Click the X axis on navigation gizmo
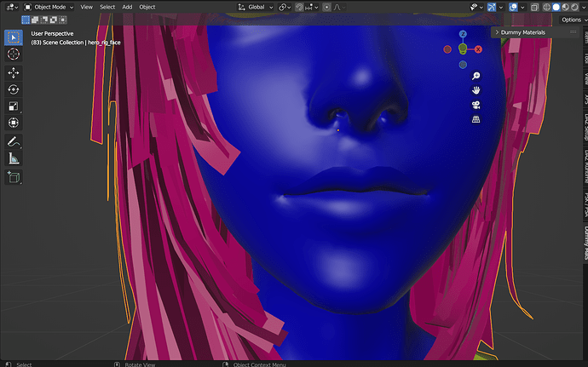Viewport: 588px width, 367px height. [x=478, y=49]
